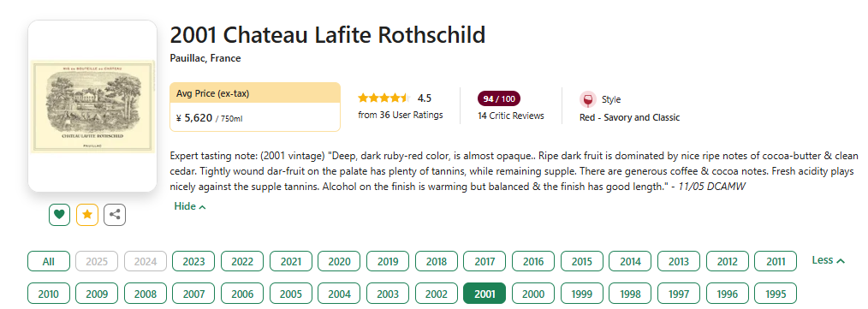Click the yellow star rating icon

click(87, 215)
